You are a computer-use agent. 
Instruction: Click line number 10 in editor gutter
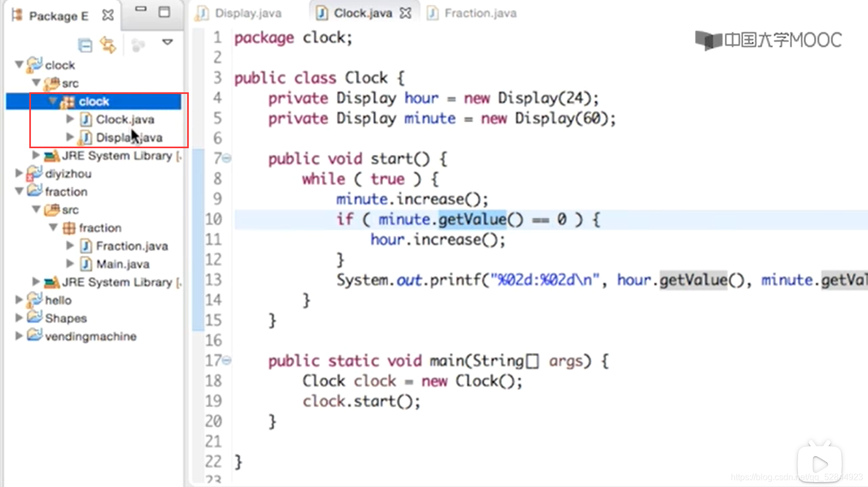(214, 219)
